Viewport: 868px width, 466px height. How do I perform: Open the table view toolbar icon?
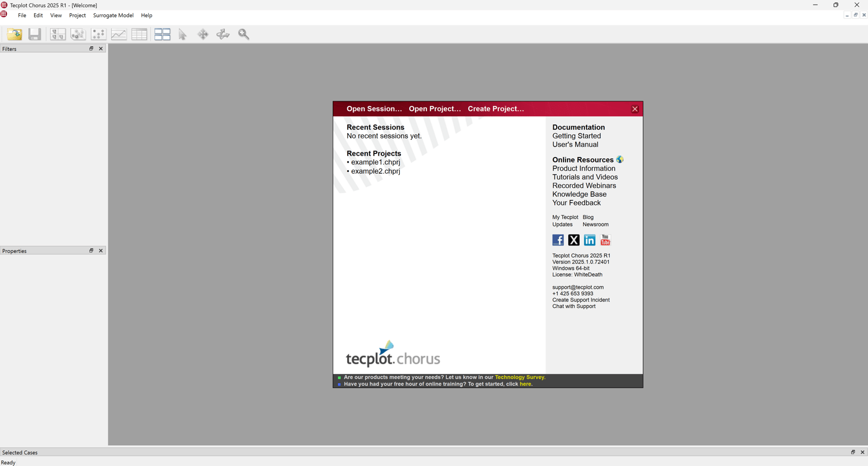(139, 34)
